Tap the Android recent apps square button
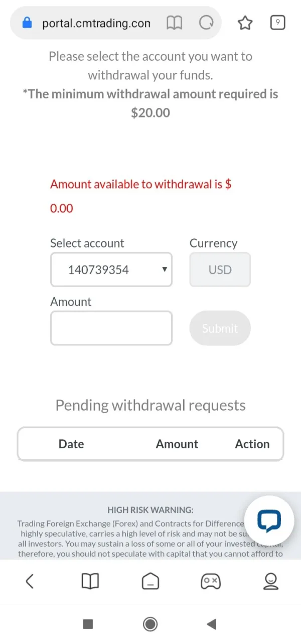The width and height of the screenshot is (301, 644). (88, 624)
